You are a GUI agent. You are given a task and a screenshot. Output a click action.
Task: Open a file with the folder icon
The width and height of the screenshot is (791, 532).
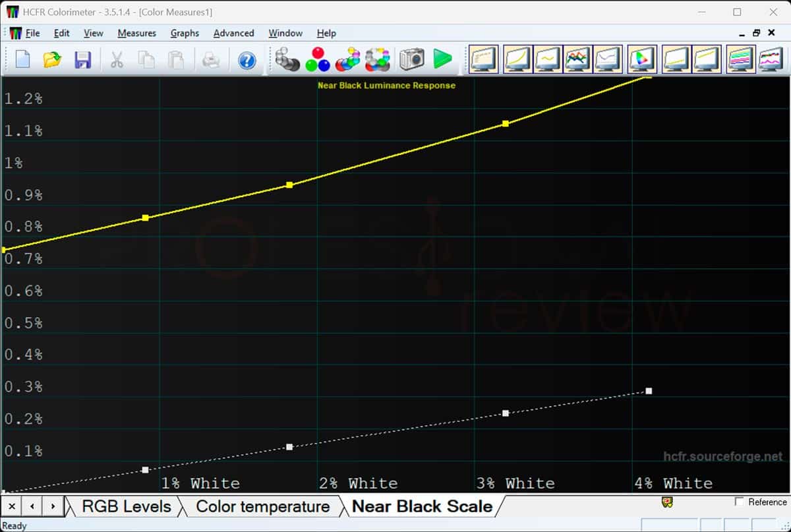(52, 60)
